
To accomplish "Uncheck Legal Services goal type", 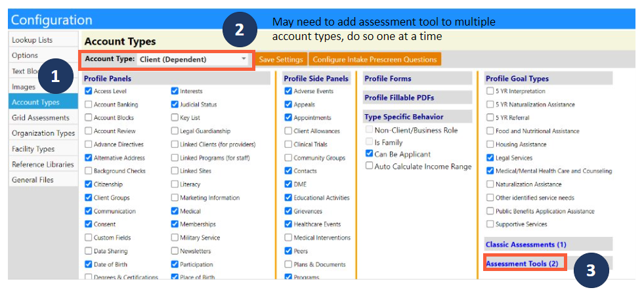I will [490, 157].
